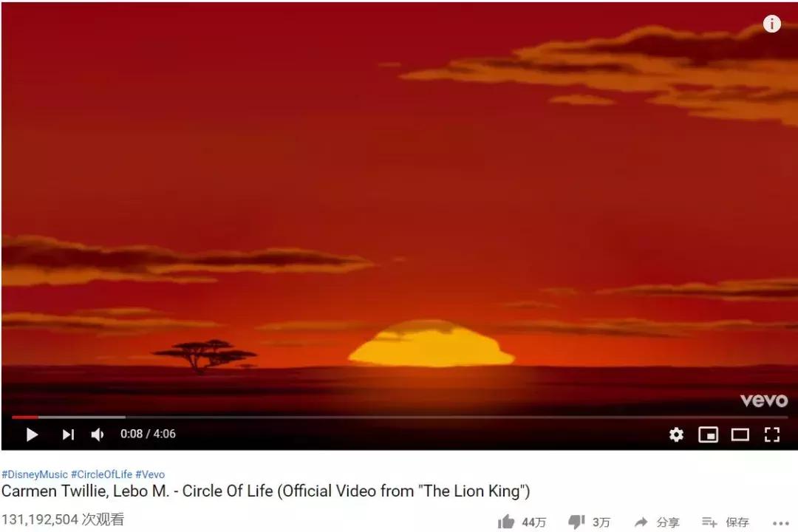Like the video with thumbs up
The image size is (798, 532).
point(506,522)
